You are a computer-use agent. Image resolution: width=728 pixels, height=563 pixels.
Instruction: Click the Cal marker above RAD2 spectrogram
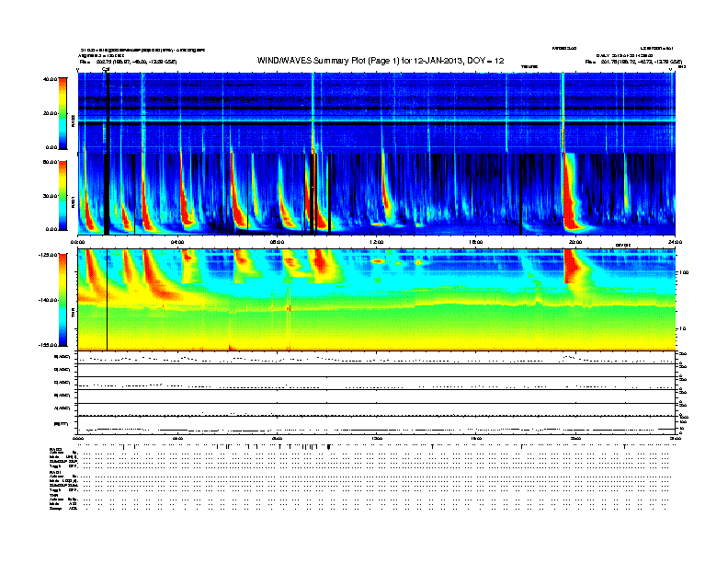(106, 69)
